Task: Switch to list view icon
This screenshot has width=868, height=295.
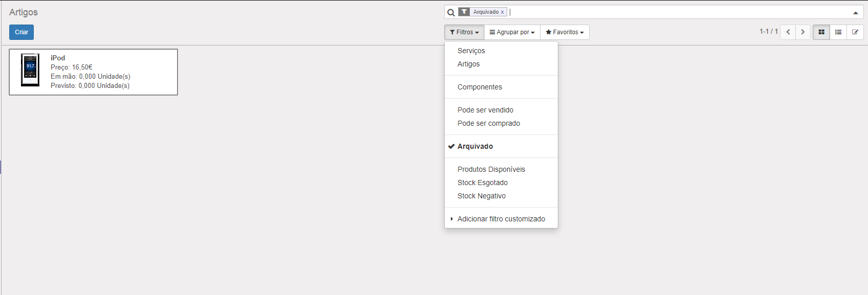Action: 838,32
